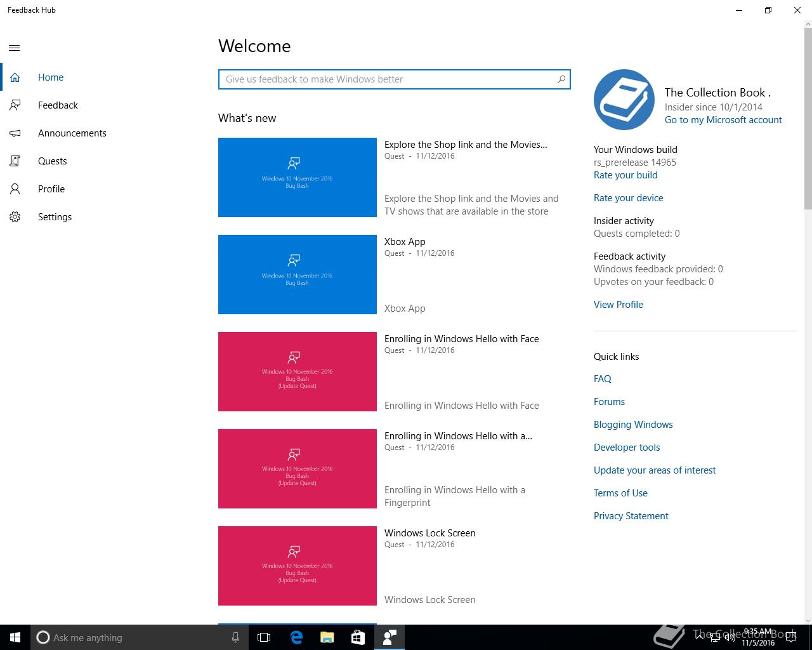Open the Privacy Statement link
The height and width of the screenshot is (650, 812).
click(631, 516)
